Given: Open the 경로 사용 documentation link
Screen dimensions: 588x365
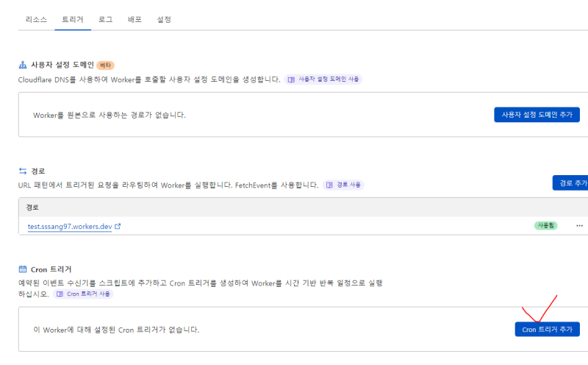Looking at the screenshot, I should [343, 185].
